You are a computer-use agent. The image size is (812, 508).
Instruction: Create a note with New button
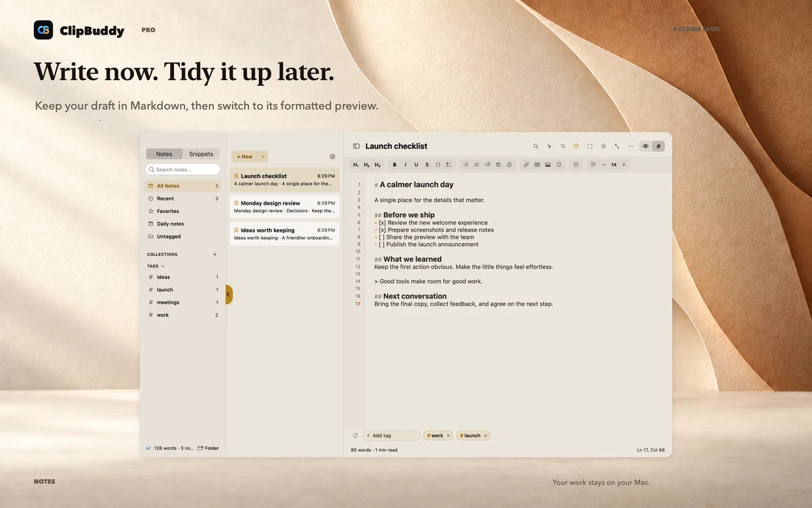tap(244, 156)
